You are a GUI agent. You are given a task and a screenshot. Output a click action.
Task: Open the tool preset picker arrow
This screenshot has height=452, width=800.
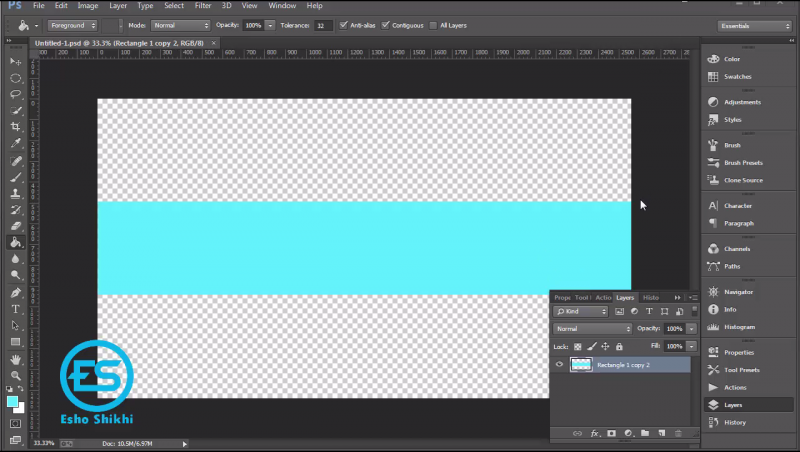pos(36,26)
